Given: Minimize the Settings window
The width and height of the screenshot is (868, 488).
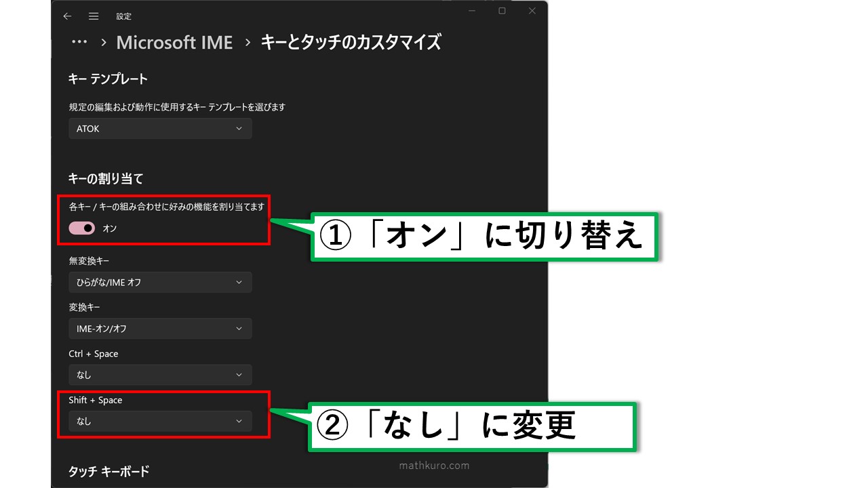Looking at the screenshot, I should click(x=472, y=11).
